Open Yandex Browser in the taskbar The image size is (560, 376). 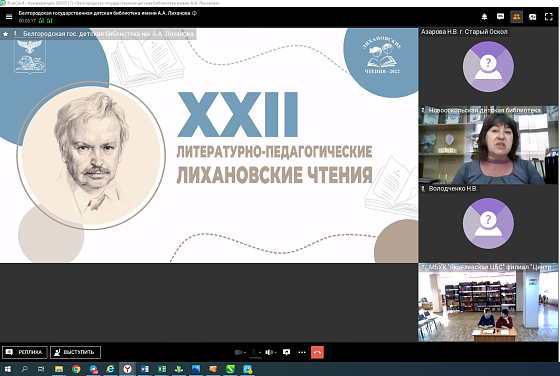[128, 369]
